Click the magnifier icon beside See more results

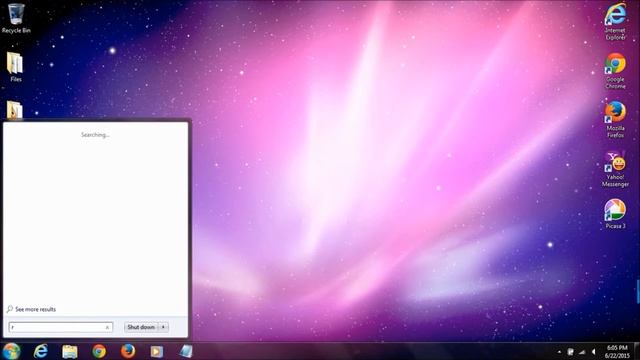(10, 309)
